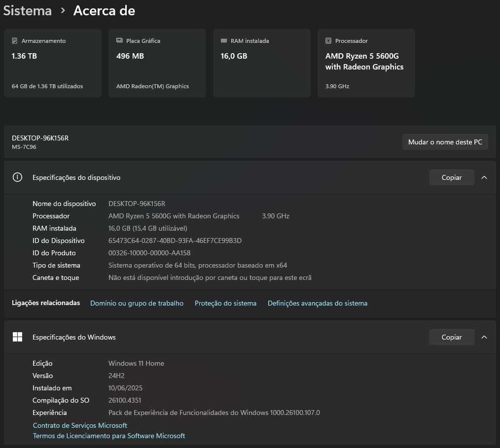Screen dimensions: 500x448
Task: Copy device specifications with Copiar button
Action: pyautogui.click(x=452, y=177)
